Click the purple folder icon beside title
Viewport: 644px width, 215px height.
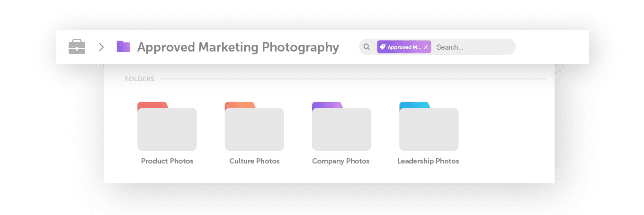124,46
